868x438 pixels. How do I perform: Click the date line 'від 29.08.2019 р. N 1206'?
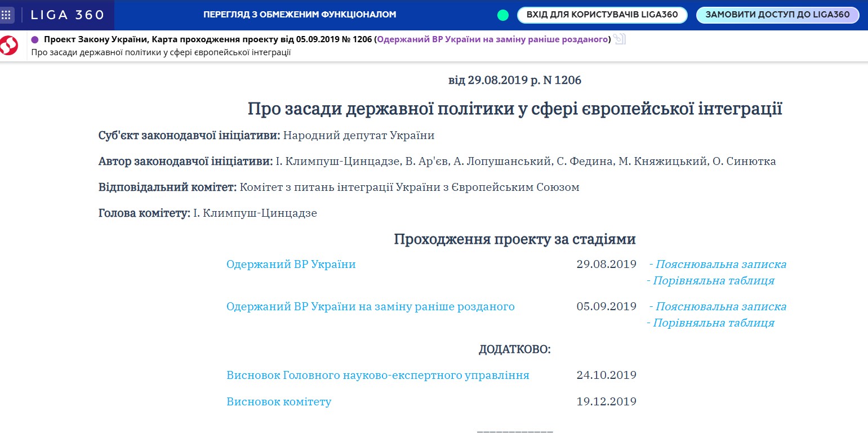(x=515, y=80)
